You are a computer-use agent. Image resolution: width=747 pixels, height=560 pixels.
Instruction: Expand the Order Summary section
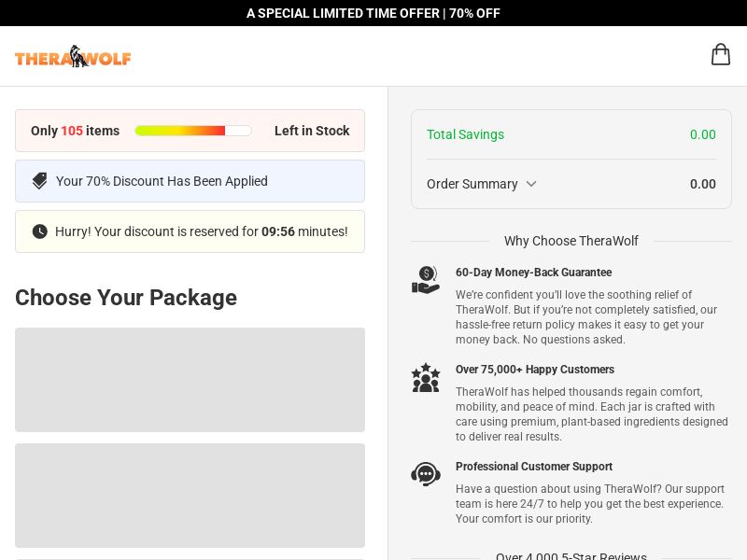482,184
